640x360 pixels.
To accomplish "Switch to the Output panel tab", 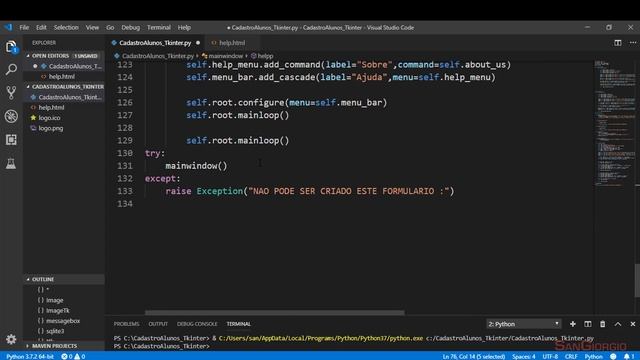I will (x=158, y=324).
